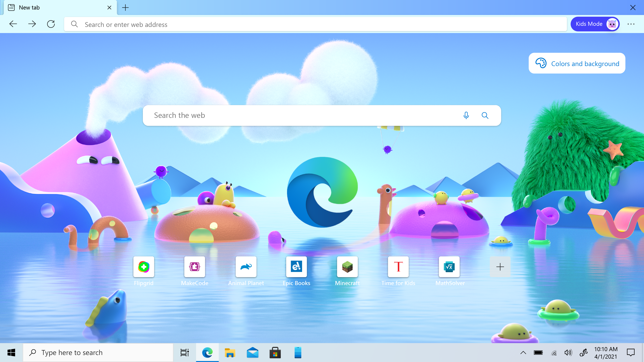Click Colors and background button
The width and height of the screenshot is (644, 362).
point(577,63)
